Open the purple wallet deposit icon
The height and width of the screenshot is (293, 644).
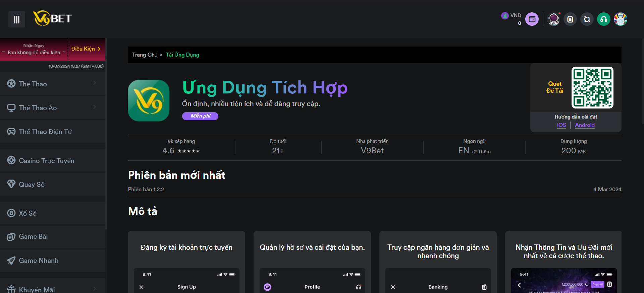click(x=532, y=19)
